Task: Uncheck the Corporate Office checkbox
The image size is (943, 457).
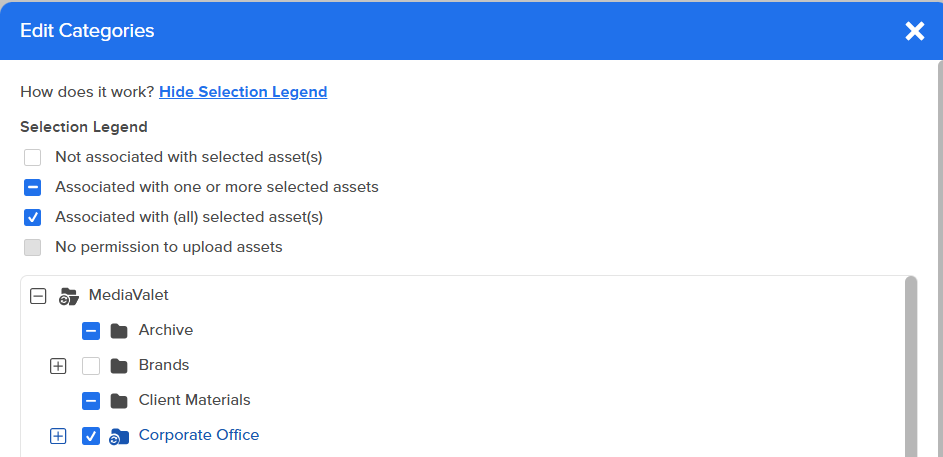Action: point(91,436)
